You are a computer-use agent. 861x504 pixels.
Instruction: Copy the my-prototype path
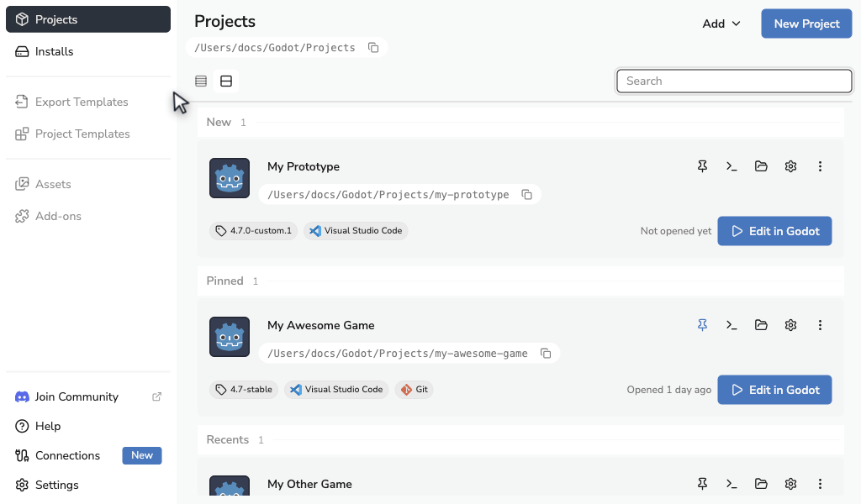(x=526, y=195)
